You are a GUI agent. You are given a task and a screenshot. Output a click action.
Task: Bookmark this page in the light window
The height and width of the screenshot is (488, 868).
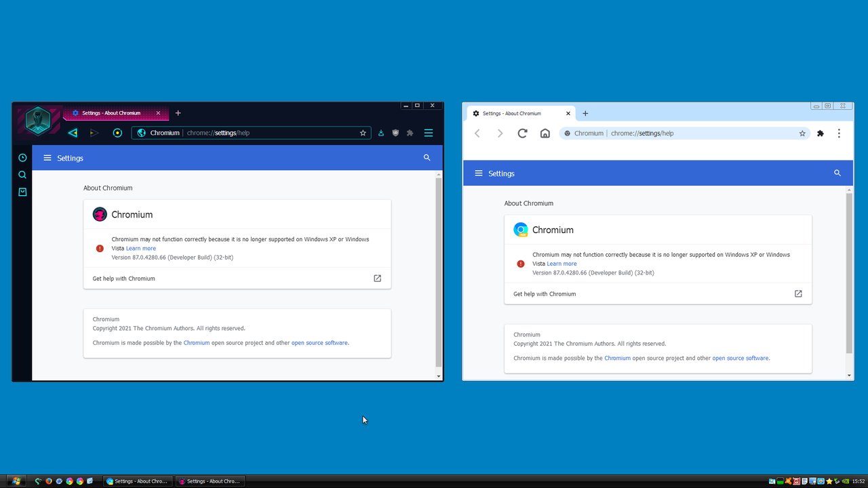(802, 134)
